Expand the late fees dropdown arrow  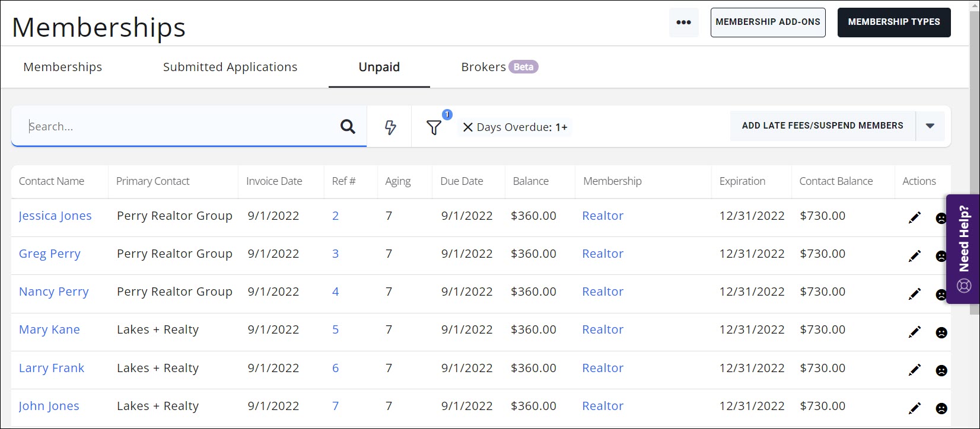(x=930, y=126)
